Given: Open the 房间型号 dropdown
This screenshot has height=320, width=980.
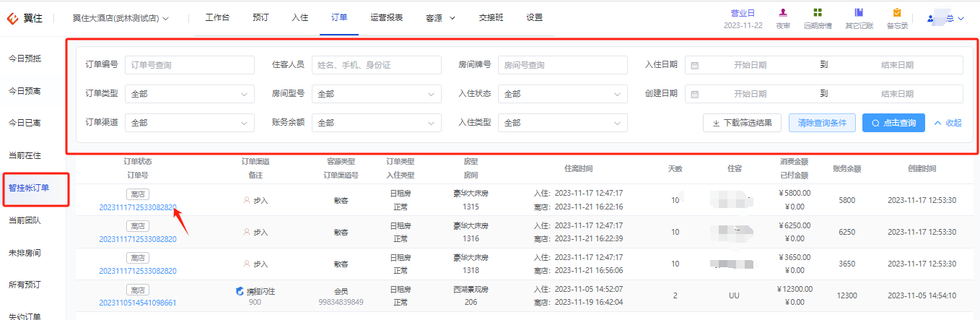Looking at the screenshot, I should 376,94.
